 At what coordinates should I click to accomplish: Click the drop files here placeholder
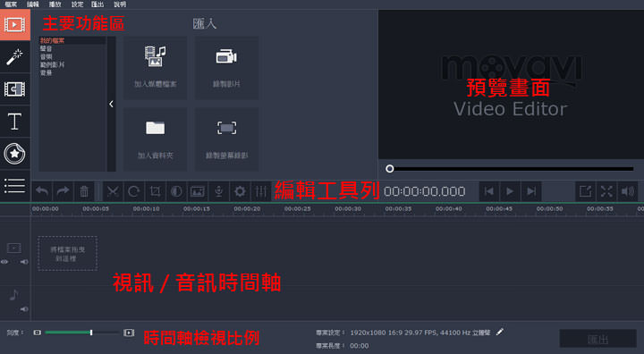pyautogui.click(x=67, y=253)
